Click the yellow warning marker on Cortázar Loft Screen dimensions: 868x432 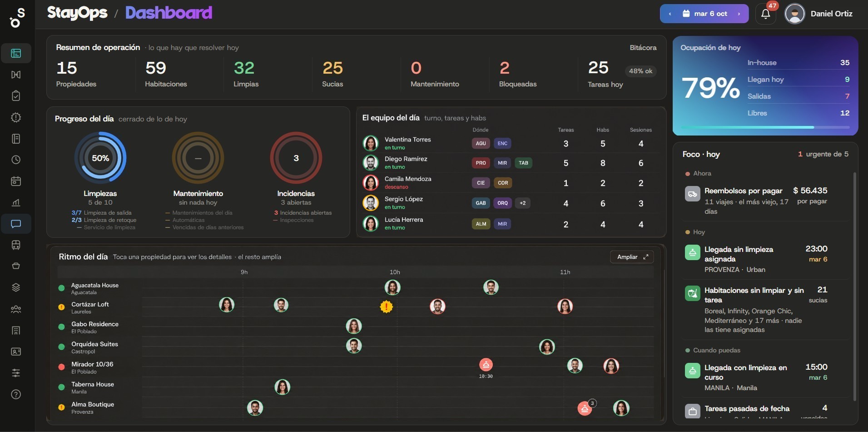(386, 306)
